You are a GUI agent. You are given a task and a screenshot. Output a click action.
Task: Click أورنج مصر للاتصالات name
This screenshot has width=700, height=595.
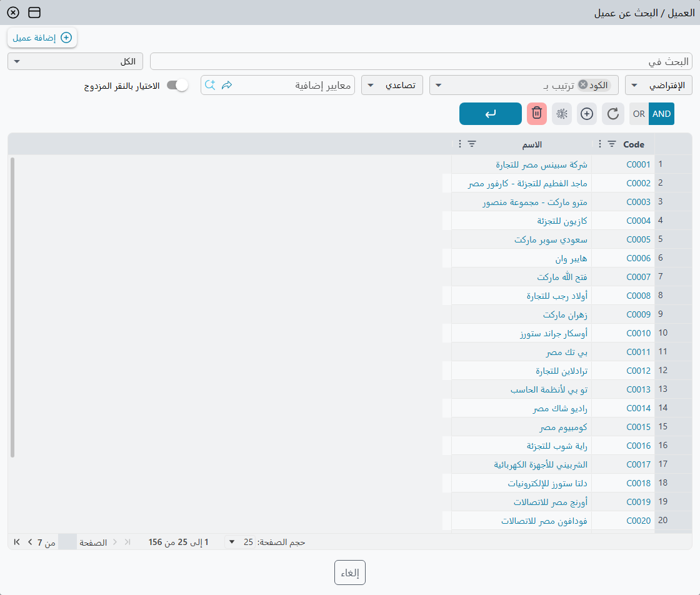tap(551, 502)
